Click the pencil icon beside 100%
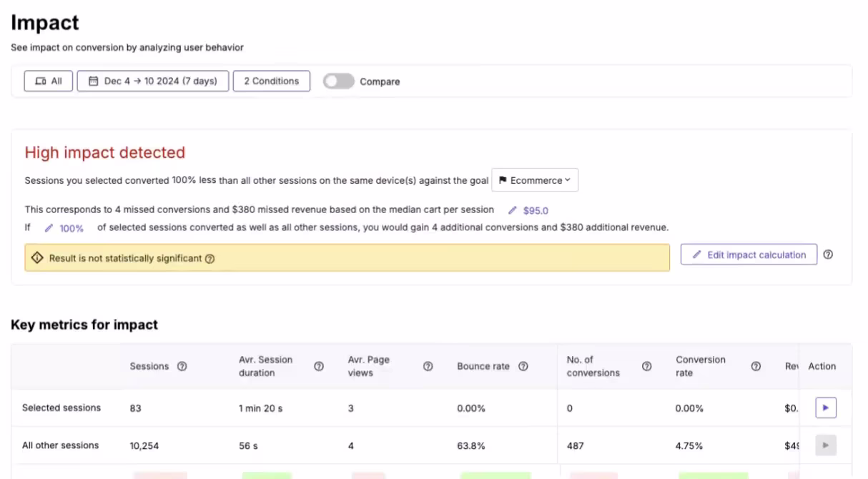868x479 pixels. click(49, 228)
